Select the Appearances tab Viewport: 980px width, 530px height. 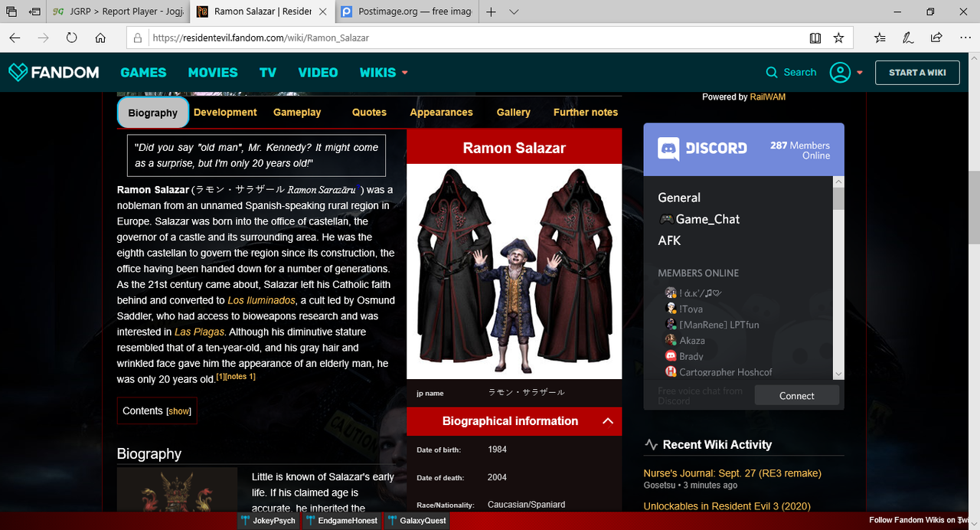point(441,112)
